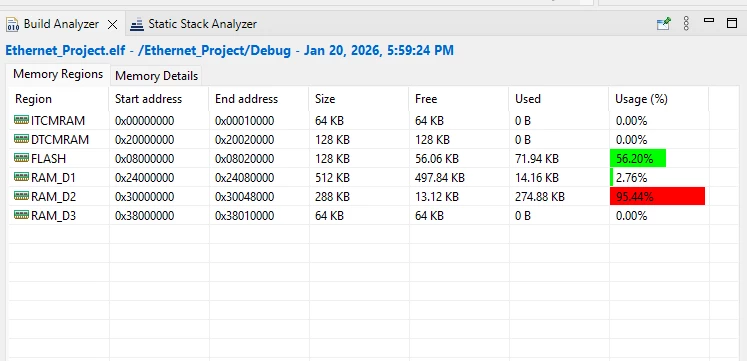Sort by the Region column header
Screen dimensions: 747x361
pos(59,99)
